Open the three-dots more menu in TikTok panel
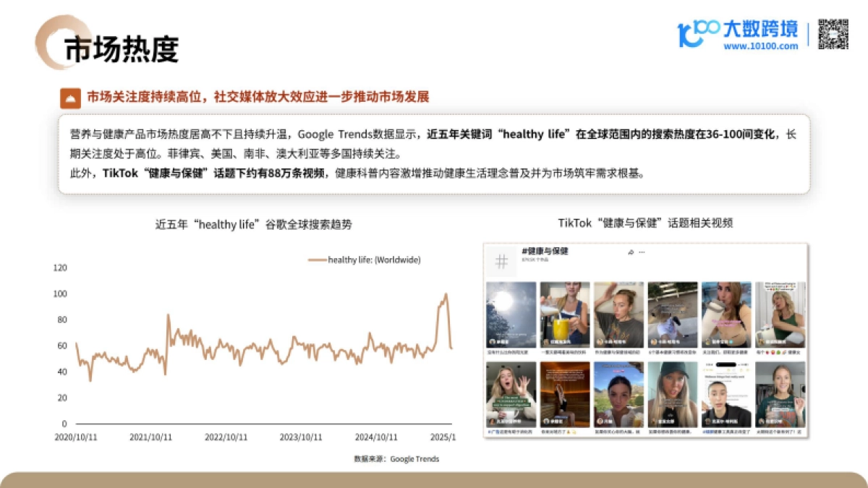 tap(642, 252)
